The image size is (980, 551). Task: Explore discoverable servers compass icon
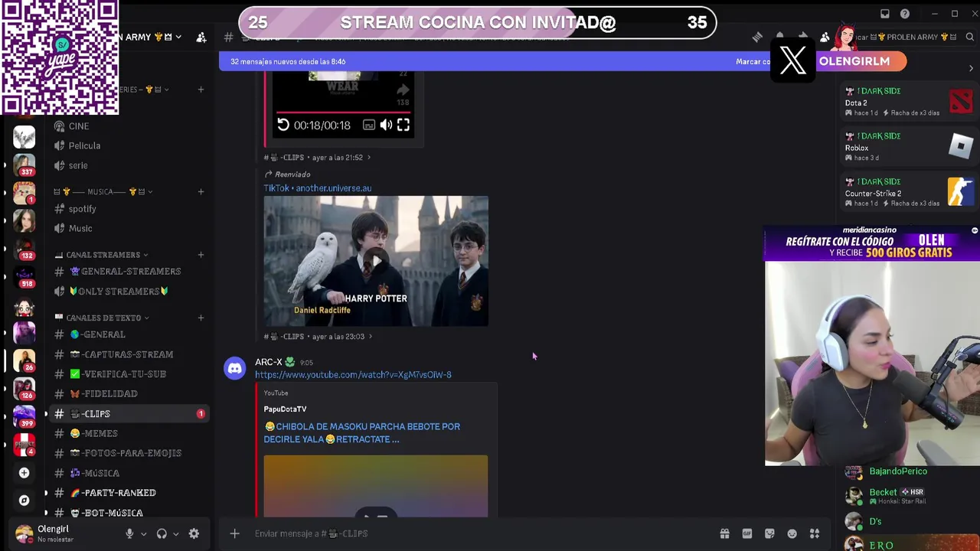[24, 500]
